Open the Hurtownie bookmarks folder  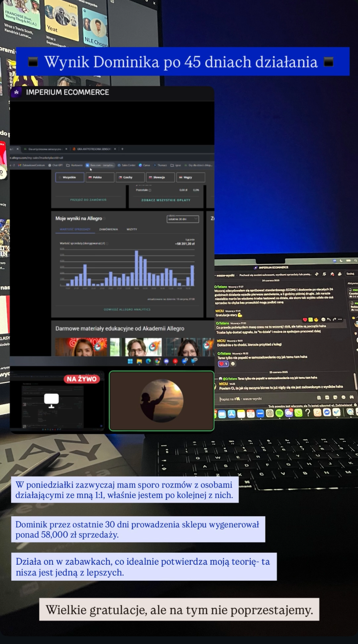75,165
